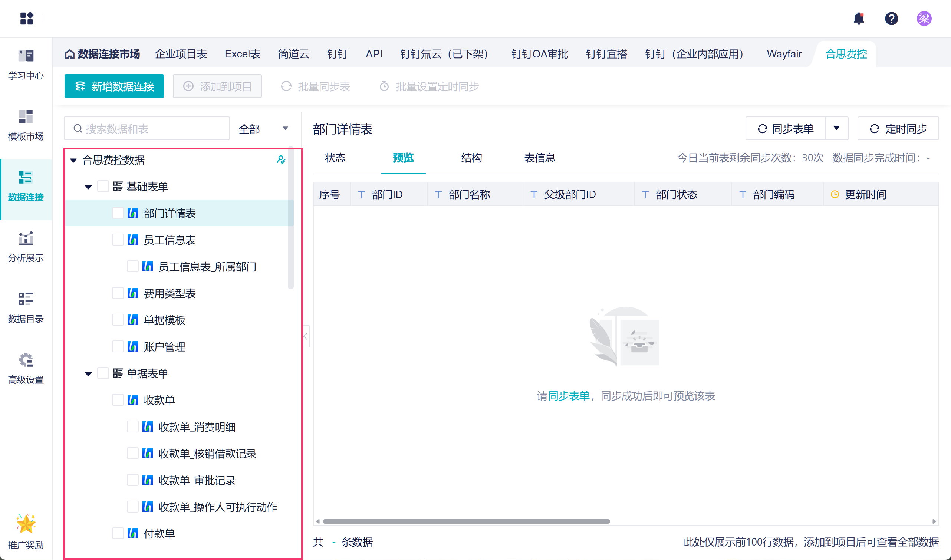Open the notifications bell icon

(x=859, y=18)
